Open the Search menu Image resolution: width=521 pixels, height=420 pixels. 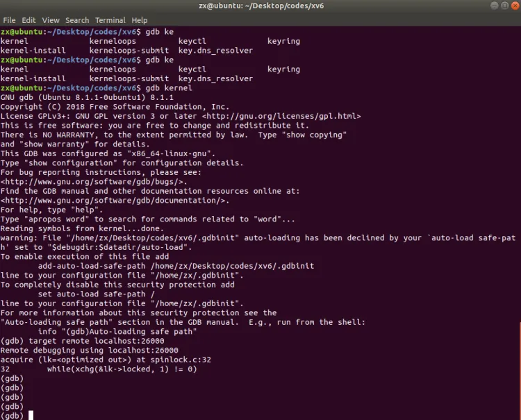77,20
